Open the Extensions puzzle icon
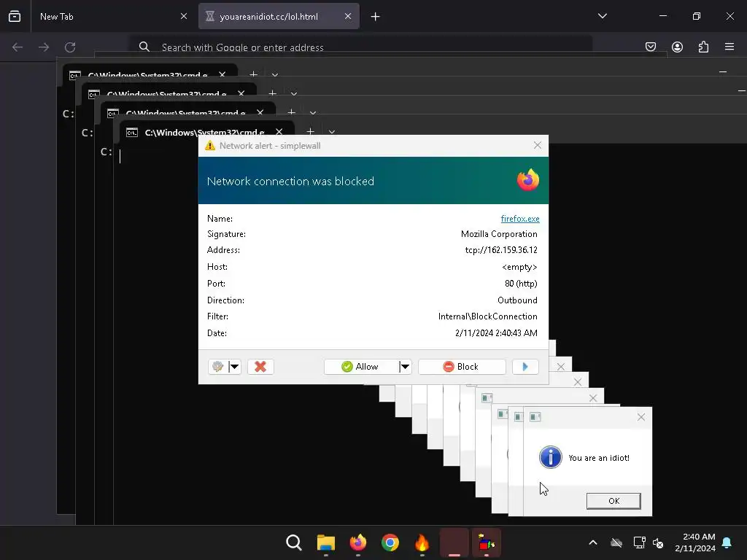Viewport: 747px width, 560px height. coord(703,47)
